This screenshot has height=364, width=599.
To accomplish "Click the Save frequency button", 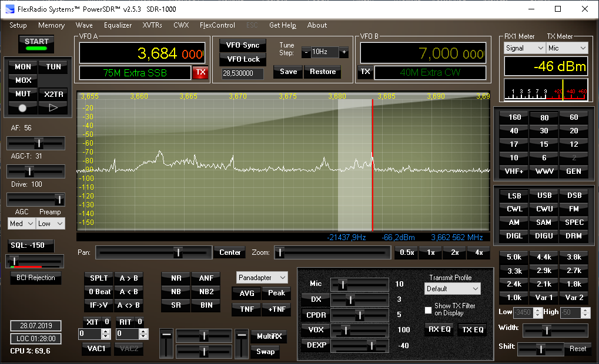I will click(288, 72).
